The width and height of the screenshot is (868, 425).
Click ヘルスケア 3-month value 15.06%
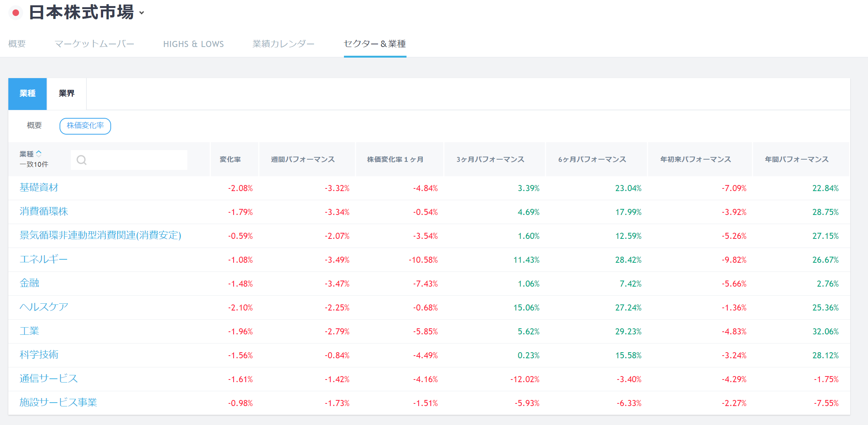526,308
